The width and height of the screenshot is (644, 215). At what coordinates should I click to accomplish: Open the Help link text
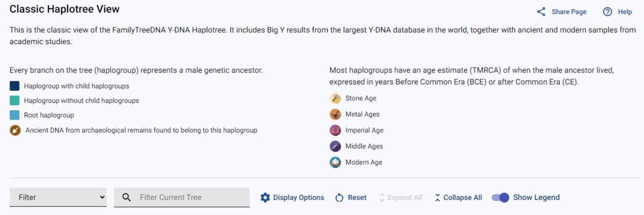(625, 12)
